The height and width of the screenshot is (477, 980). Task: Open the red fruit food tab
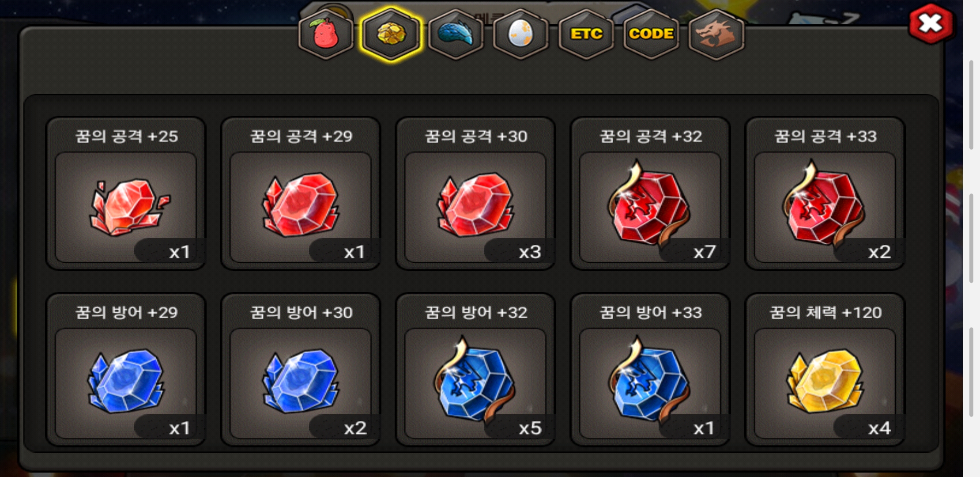coord(326,34)
